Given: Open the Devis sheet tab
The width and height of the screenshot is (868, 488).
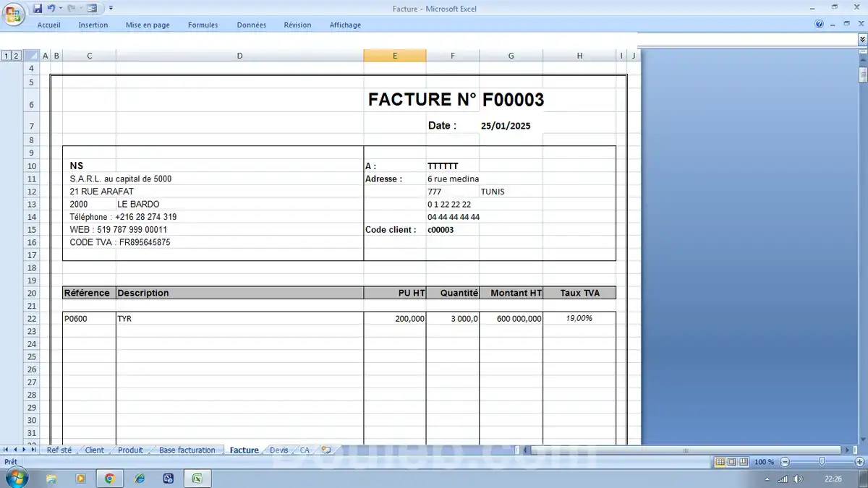Looking at the screenshot, I should tap(278, 449).
